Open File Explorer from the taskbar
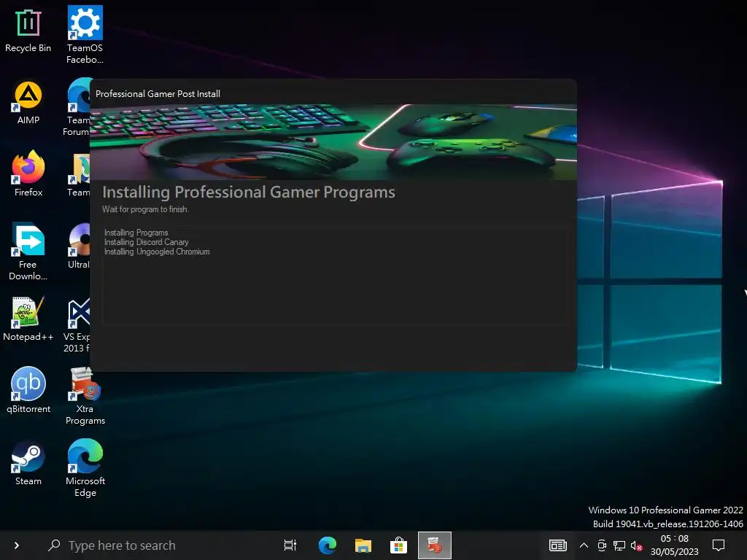 (363, 545)
